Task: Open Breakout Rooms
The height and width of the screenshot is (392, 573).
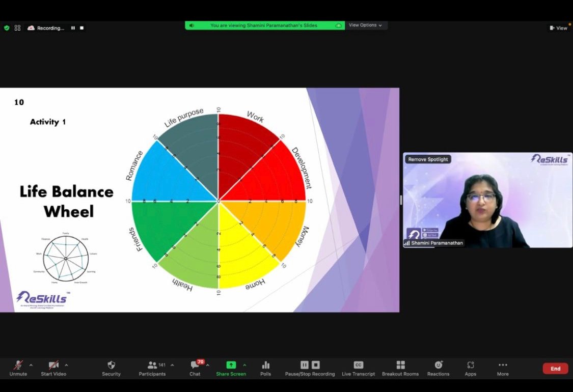Action: [x=400, y=365]
